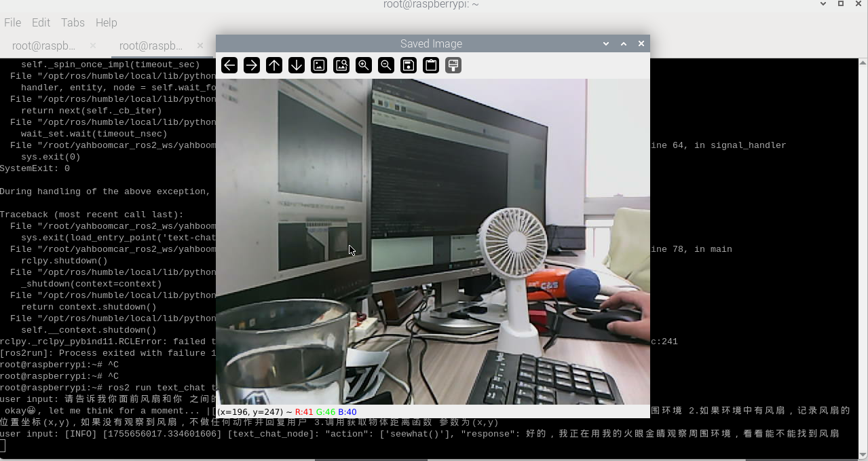Pan the saved image left with the left arrow
The width and height of the screenshot is (868, 461).
(x=229, y=65)
